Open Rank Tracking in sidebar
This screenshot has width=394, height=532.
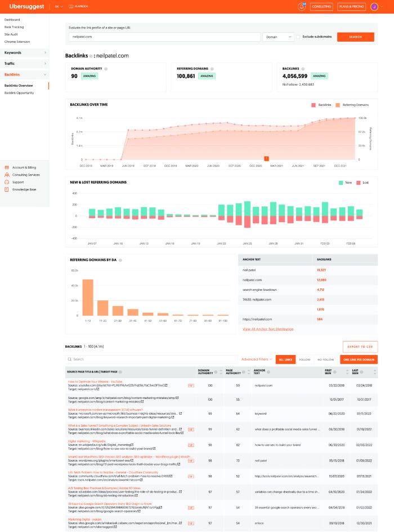tap(14, 27)
